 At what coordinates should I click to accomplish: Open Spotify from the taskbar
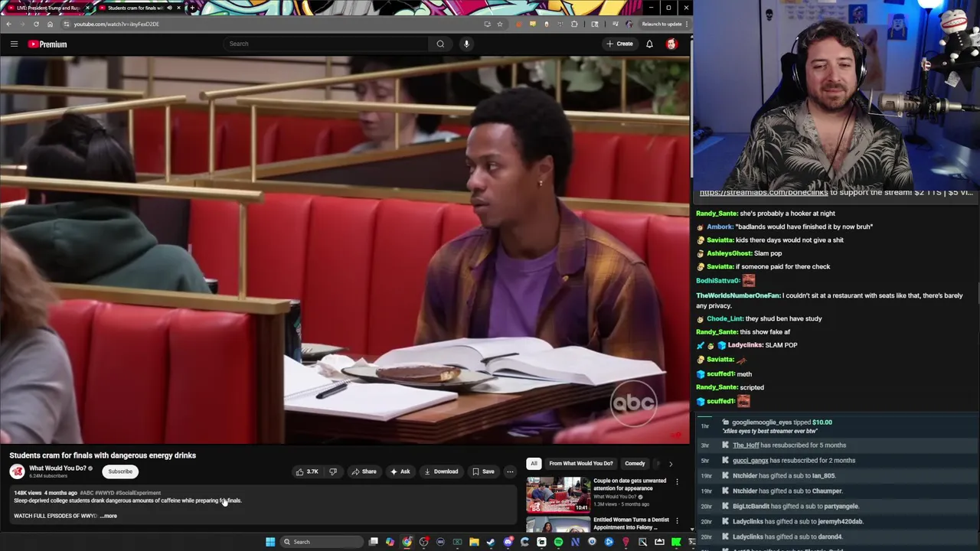tap(558, 542)
